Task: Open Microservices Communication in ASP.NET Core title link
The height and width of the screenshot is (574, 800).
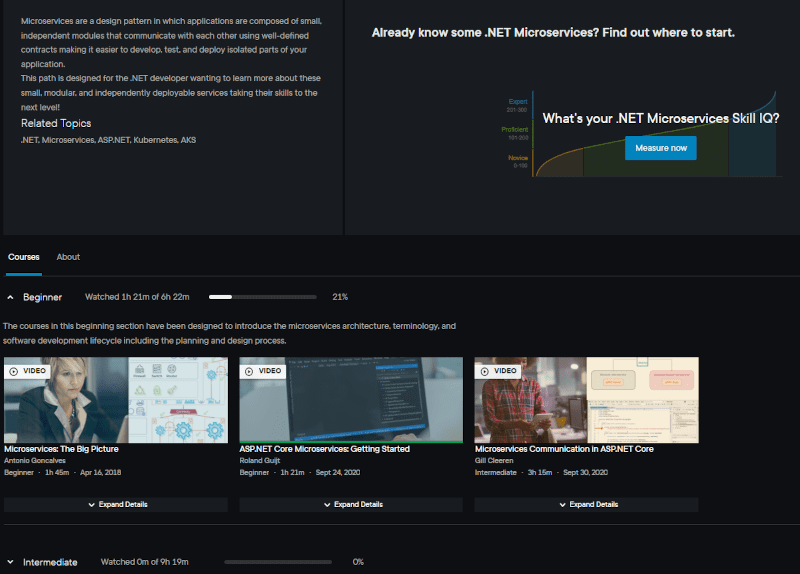Action: coord(564,449)
